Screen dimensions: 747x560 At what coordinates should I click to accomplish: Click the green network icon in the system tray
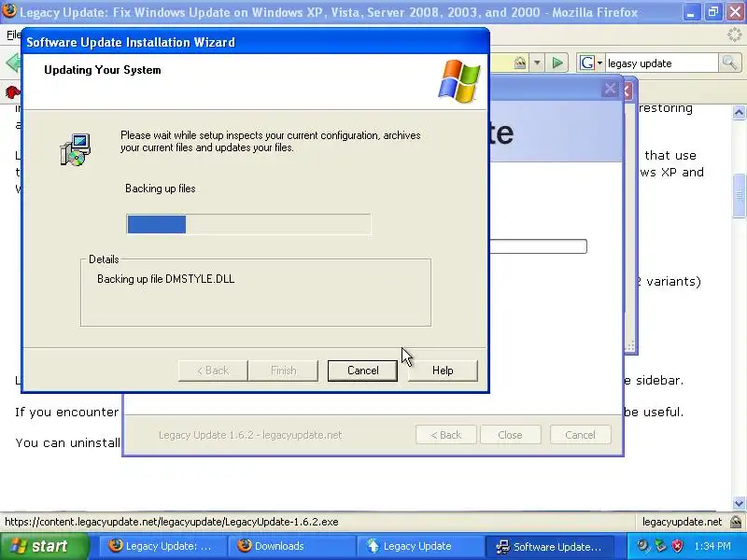[x=660, y=546]
